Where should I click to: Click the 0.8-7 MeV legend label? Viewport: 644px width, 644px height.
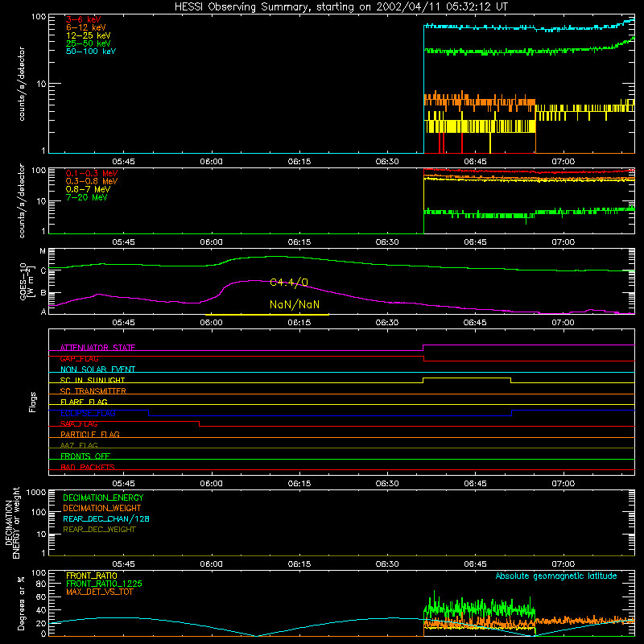click(88, 189)
